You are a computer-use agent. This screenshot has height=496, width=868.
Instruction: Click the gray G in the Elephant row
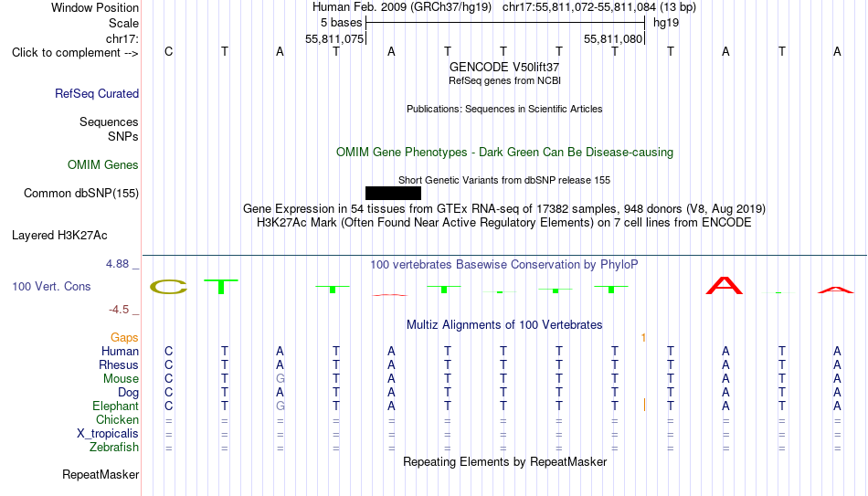281,406
